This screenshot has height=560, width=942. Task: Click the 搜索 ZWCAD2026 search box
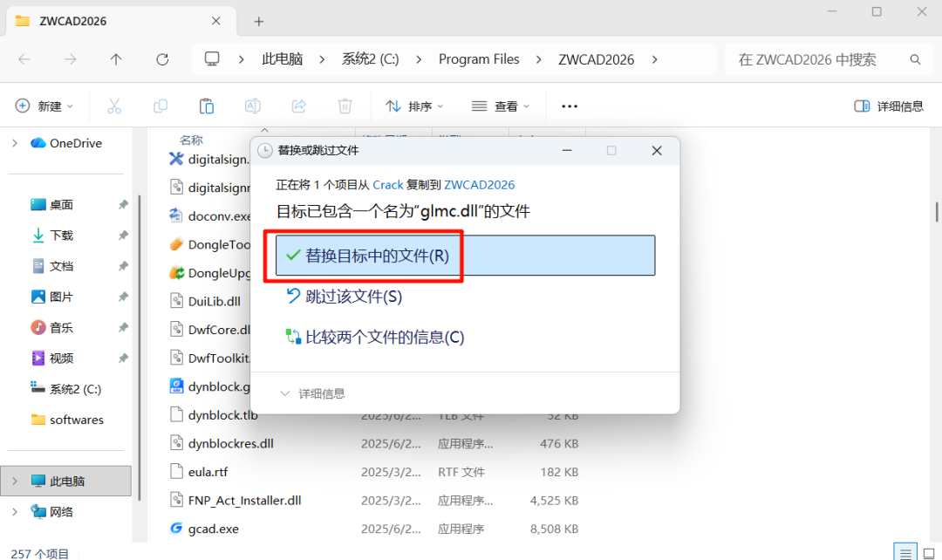point(820,59)
